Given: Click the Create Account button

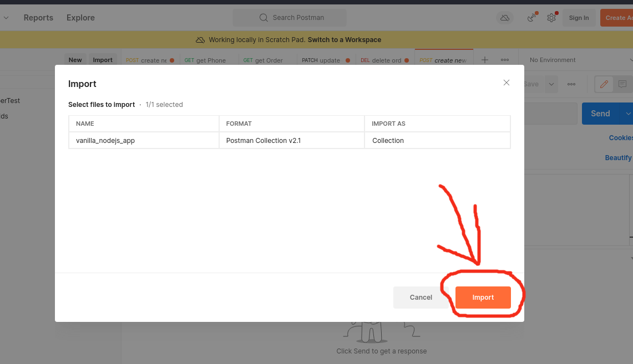Looking at the screenshot, I should click(x=616, y=18).
